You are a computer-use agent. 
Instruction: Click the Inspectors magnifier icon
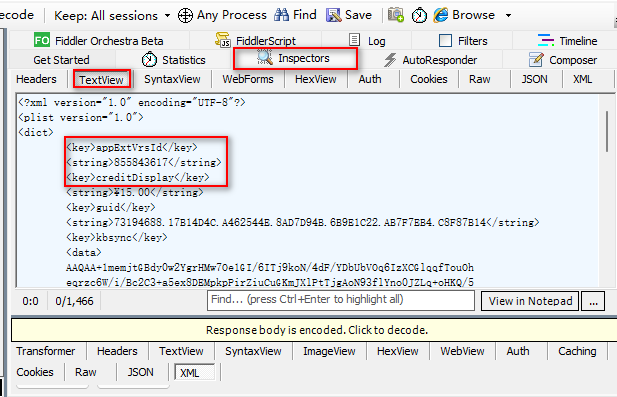tap(264, 57)
